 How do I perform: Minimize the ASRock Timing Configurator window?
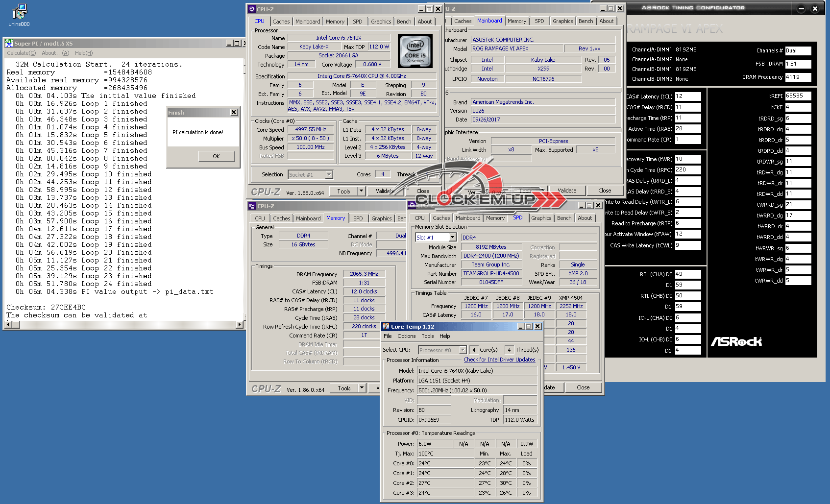pos(802,8)
